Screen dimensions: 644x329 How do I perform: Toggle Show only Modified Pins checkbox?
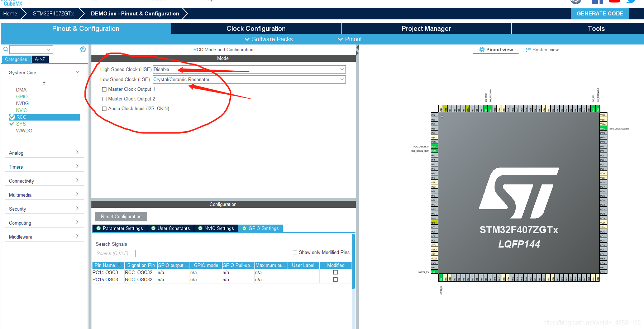(295, 252)
